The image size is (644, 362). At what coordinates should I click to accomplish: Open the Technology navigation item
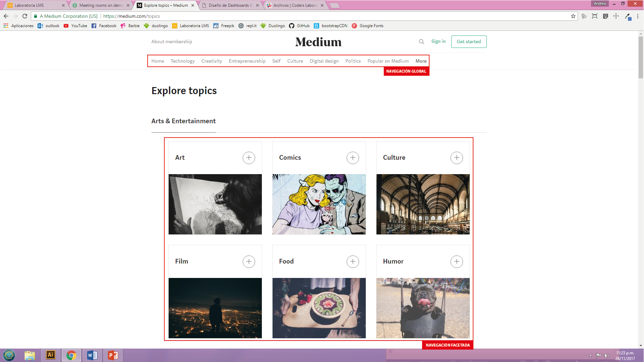click(x=182, y=61)
